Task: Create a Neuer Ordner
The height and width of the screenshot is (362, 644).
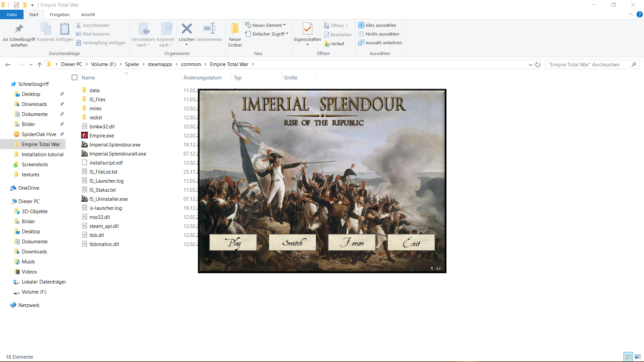Action: pos(235,35)
